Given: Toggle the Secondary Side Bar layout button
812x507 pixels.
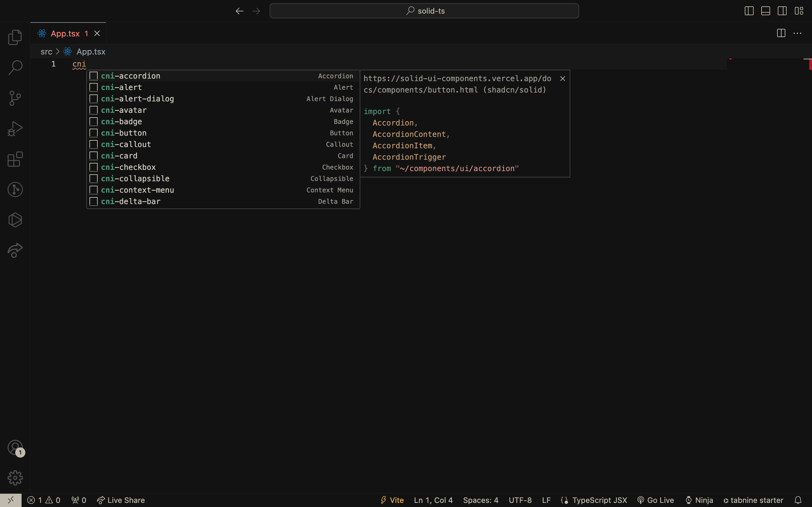Looking at the screenshot, I should (782, 11).
